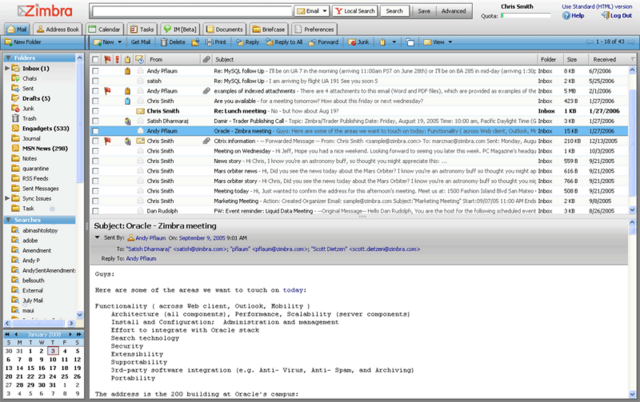640x402 pixels.
Task: Print the message with printer icon
Action: [x=216, y=42]
